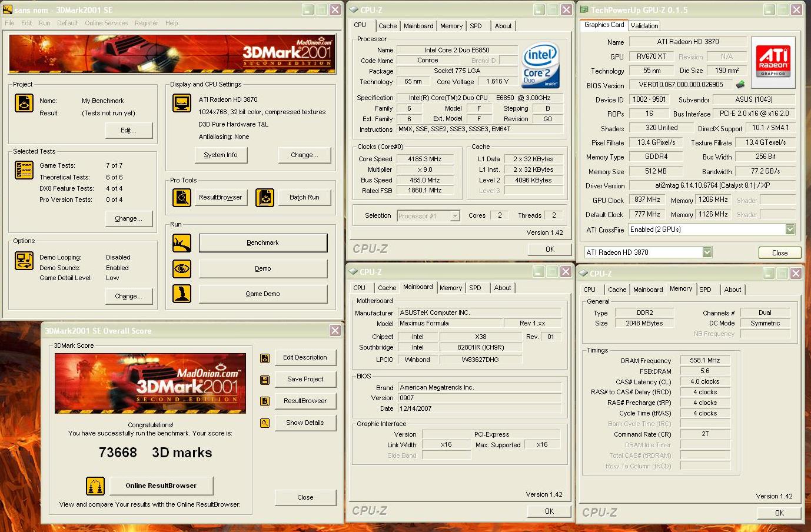Click the Batch Run icon in Pro Tools
This screenshot has height=532, width=811.
(265, 198)
